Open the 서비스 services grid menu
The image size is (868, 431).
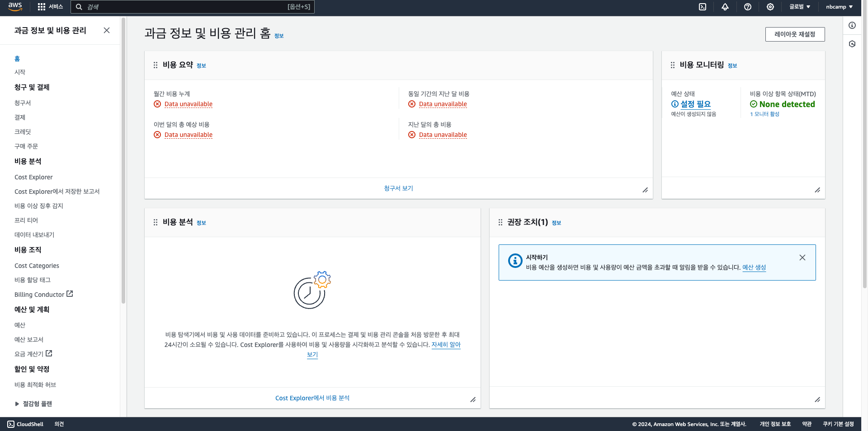[x=50, y=7]
